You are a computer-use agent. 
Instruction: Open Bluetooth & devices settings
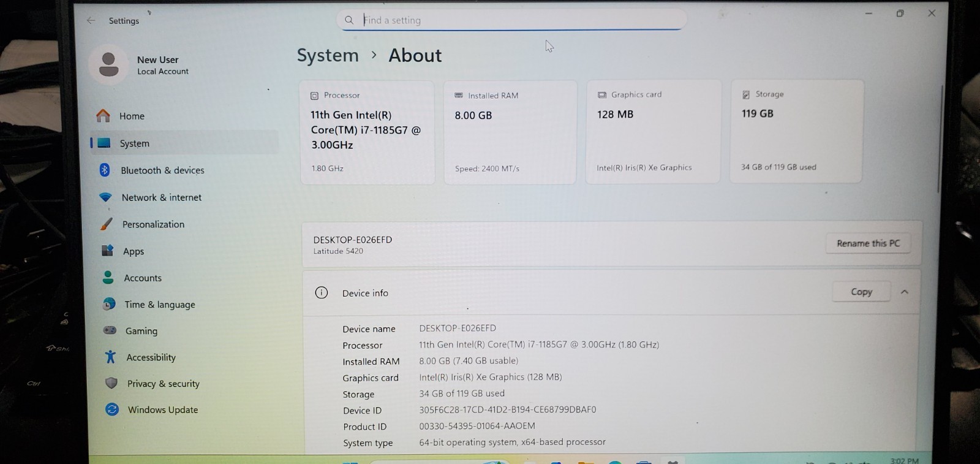(x=184, y=170)
